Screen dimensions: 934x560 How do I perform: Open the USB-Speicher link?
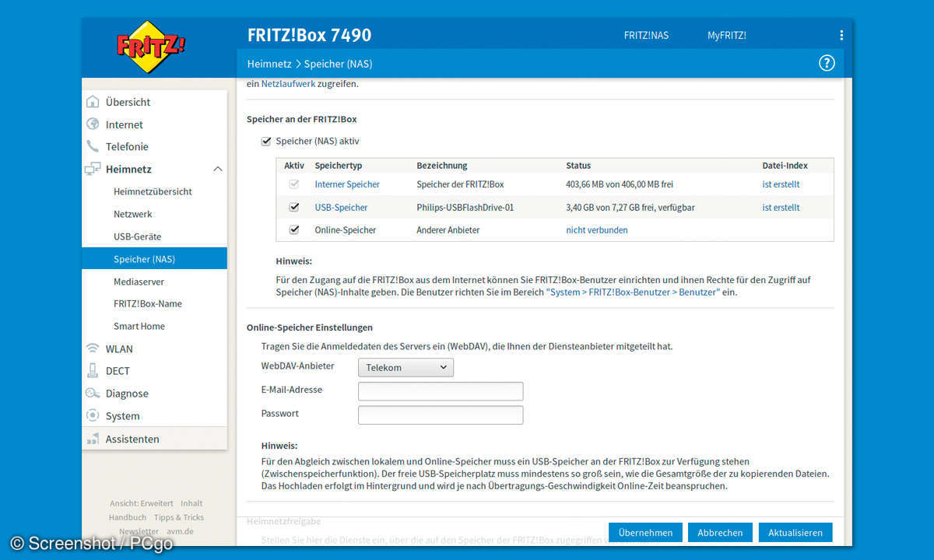[x=341, y=208]
